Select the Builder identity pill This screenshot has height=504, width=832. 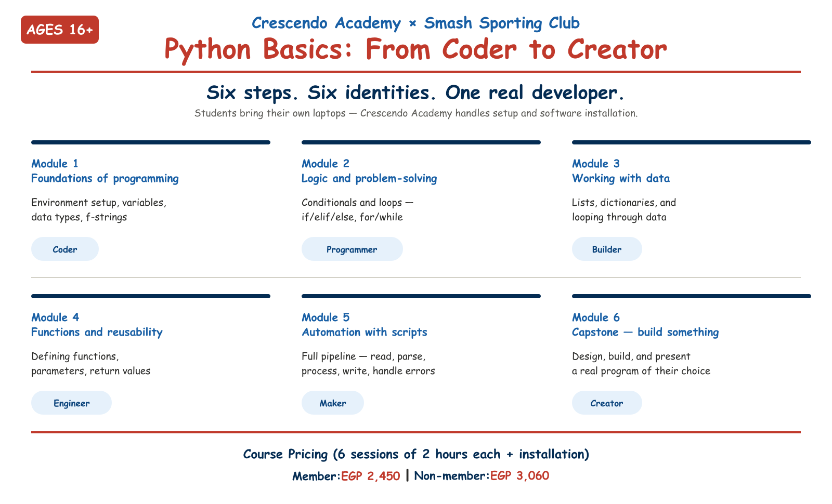(x=607, y=249)
